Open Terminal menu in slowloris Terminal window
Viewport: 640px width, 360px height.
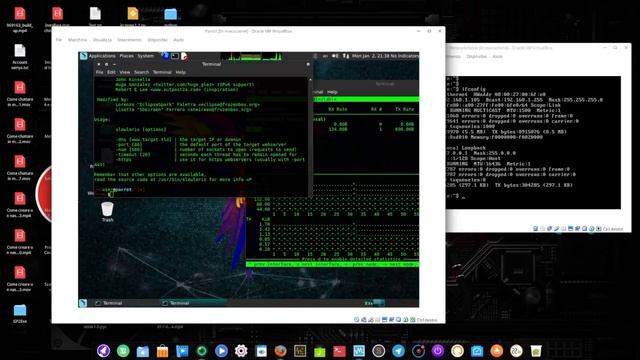162,72
